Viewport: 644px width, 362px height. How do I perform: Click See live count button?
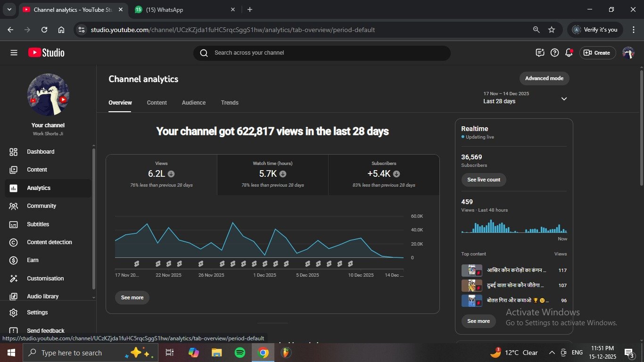pyautogui.click(x=484, y=180)
